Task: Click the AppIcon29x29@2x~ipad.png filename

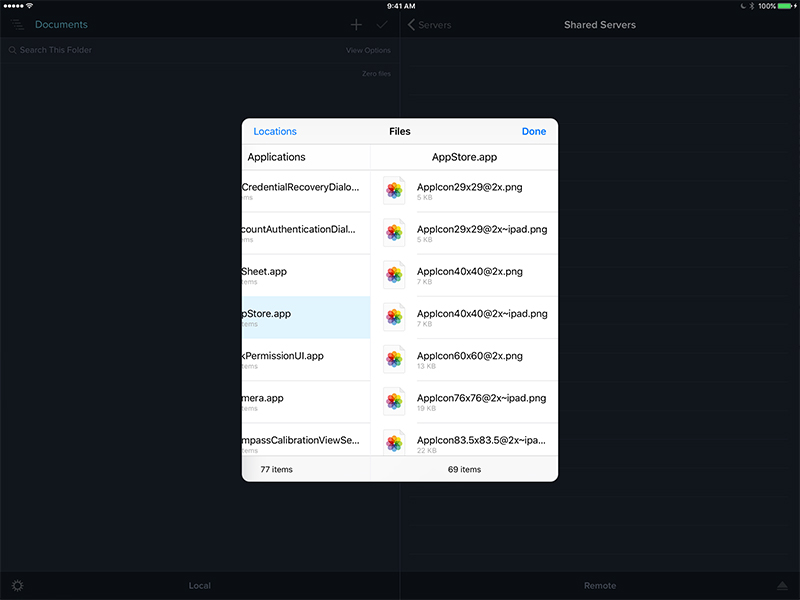Action: point(482,230)
